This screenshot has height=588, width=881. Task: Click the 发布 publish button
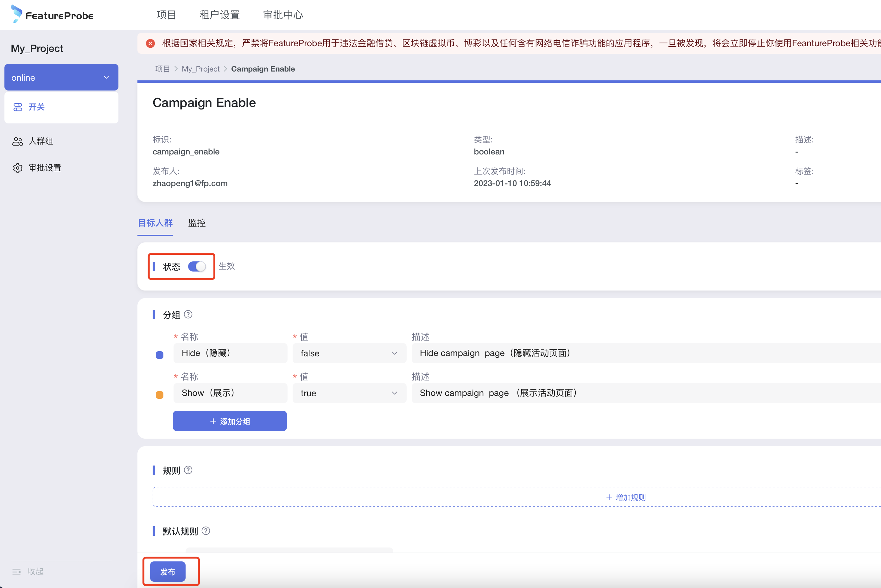coord(168,572)
